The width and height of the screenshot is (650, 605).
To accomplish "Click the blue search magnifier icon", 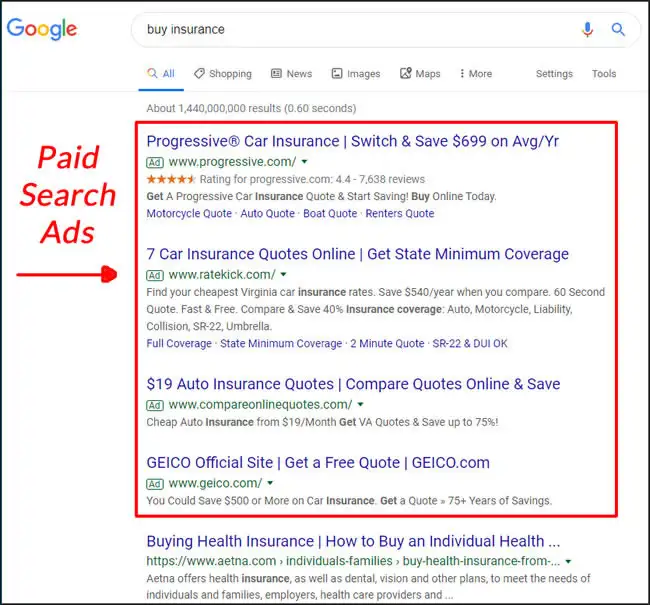I will pos(618,29).
